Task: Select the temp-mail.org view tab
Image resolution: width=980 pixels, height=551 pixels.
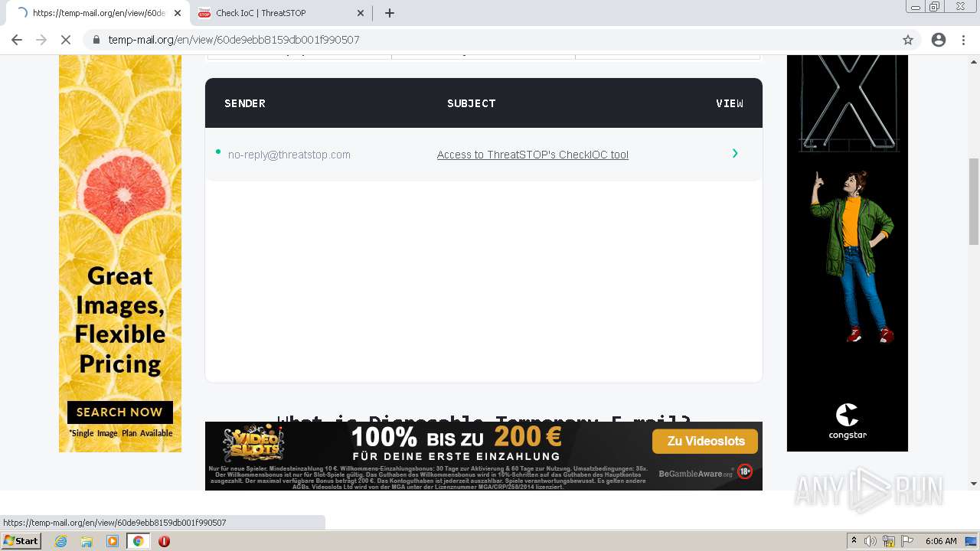Action: click(x=98, y=13)
